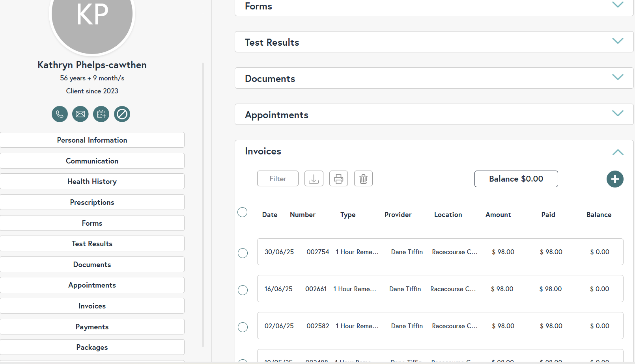
Task: Expand the Documents section chevron
Action: [x=617, y=77]
